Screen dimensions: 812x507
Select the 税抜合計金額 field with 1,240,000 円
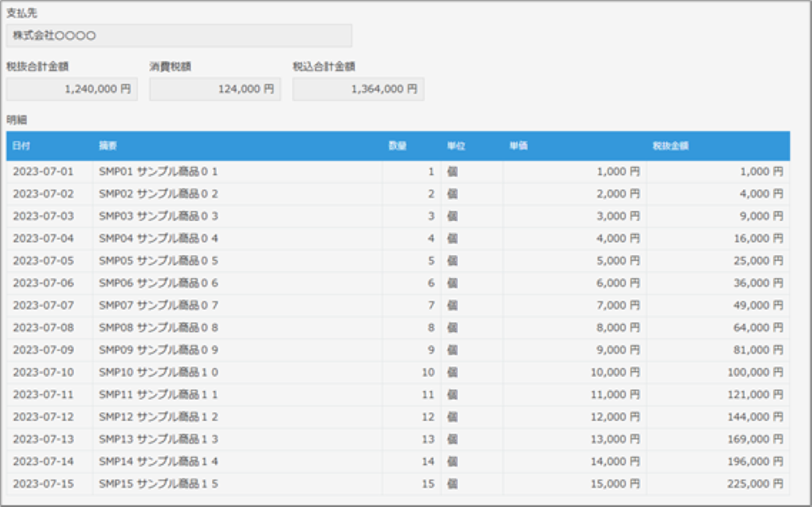(71, 89)
